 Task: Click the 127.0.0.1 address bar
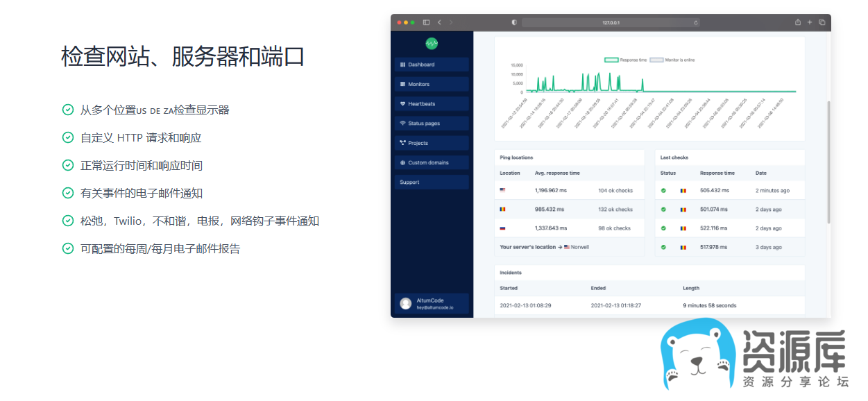click(611, 22)
